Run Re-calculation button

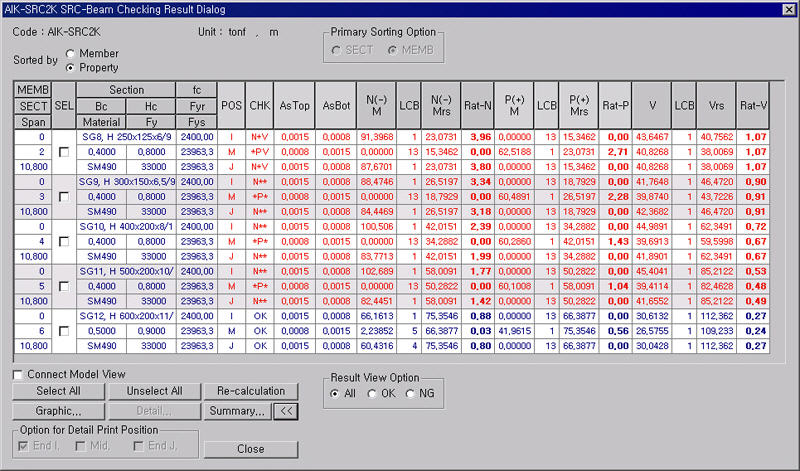click(251, 391)
